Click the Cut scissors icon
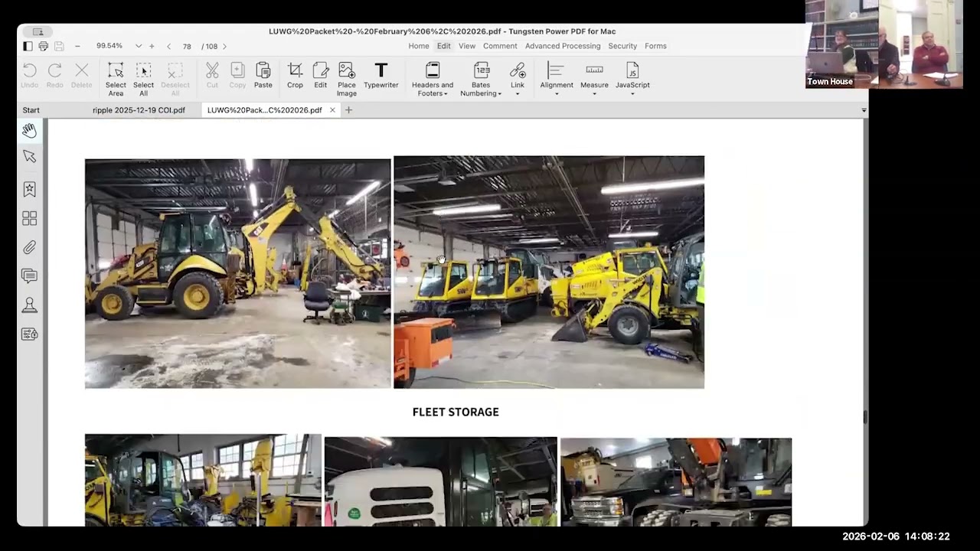This screenshot has height=551, width=980. (212, 77)
